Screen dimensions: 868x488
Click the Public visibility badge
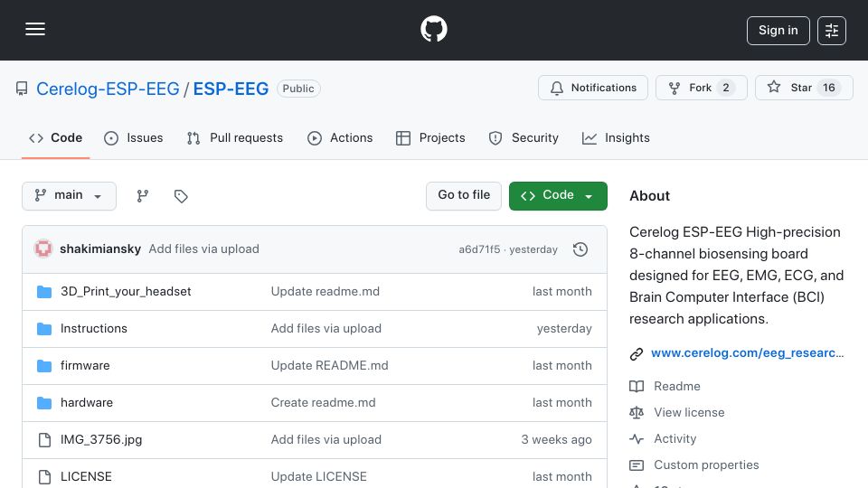tap(298, 89)
